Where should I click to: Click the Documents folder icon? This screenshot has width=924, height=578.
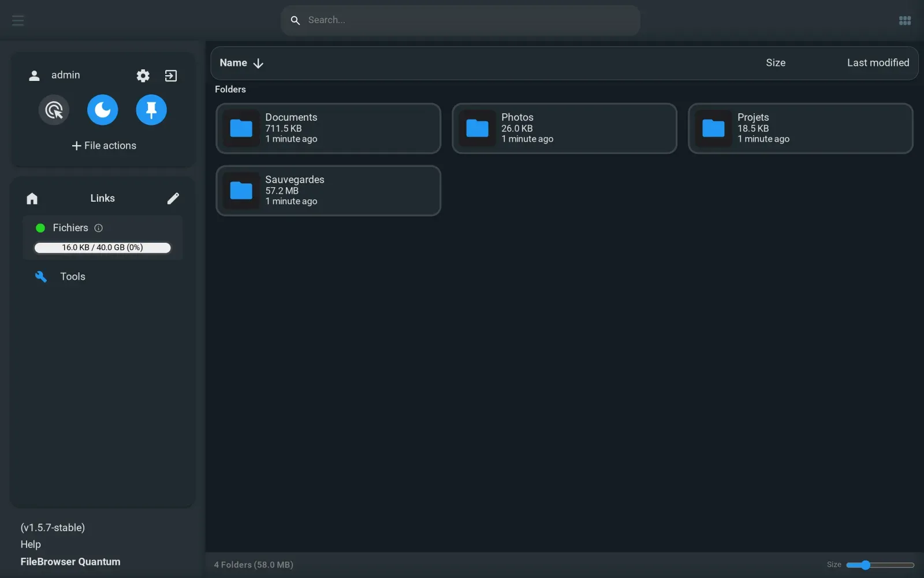pyautogui.click(x=241, y=128)
